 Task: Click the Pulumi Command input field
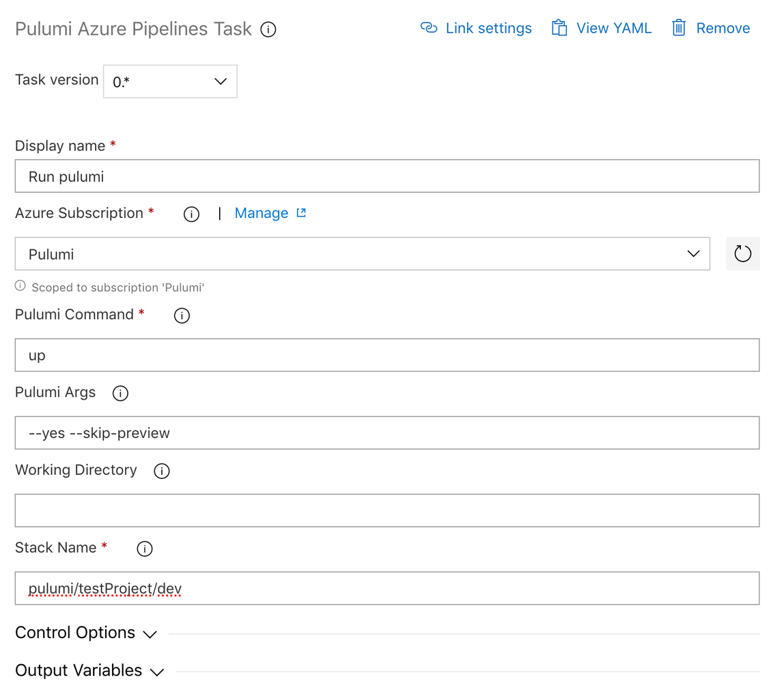387,355
